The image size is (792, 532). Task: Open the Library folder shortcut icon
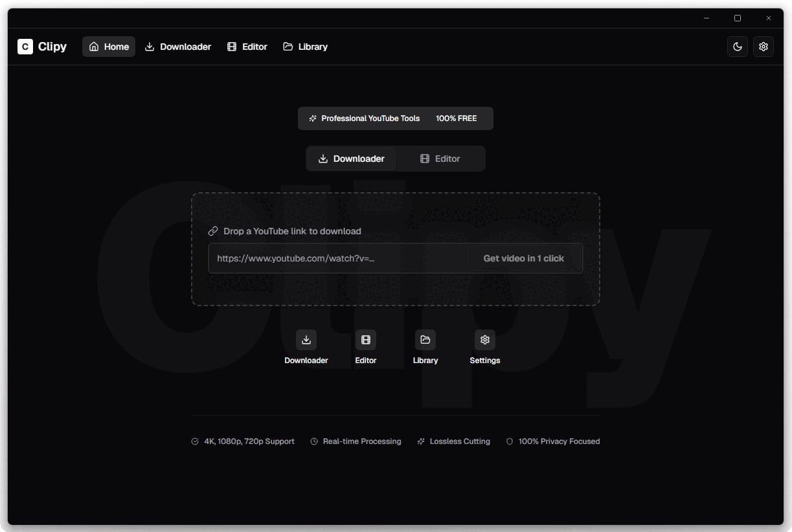(x=425, y=340)
